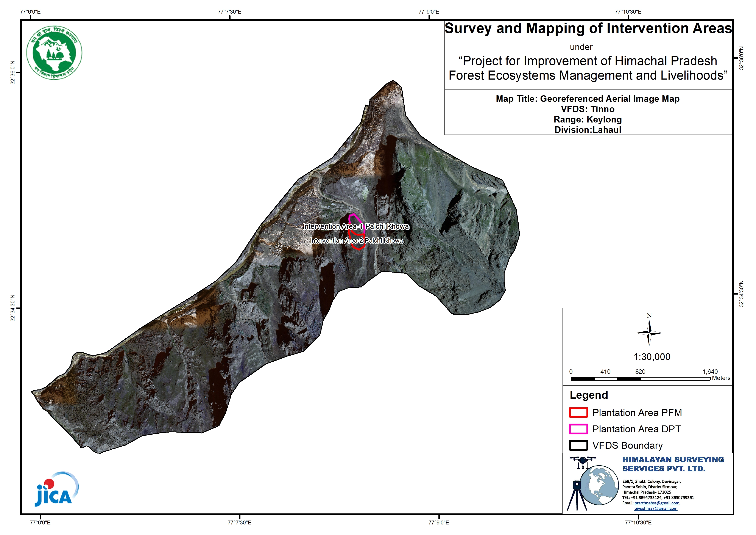Click the 32°34'30"N label on right border
The height and width of the screenshot is (535, 756).
pos(742,294)
